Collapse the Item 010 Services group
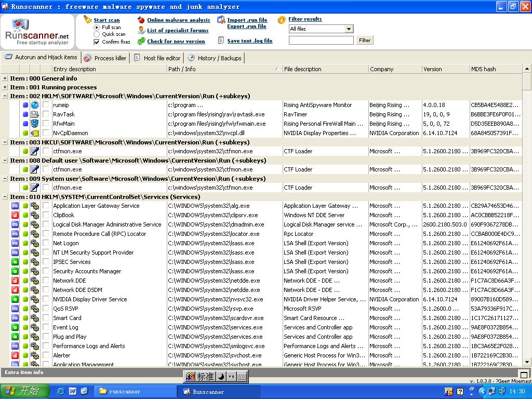This screenshot has width=532, height=399. point(5,197)
